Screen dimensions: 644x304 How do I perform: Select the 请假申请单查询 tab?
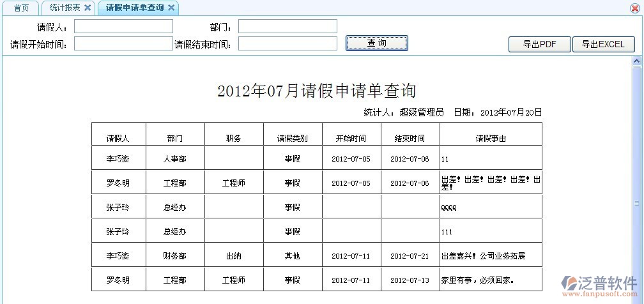[x=133, y=8]
